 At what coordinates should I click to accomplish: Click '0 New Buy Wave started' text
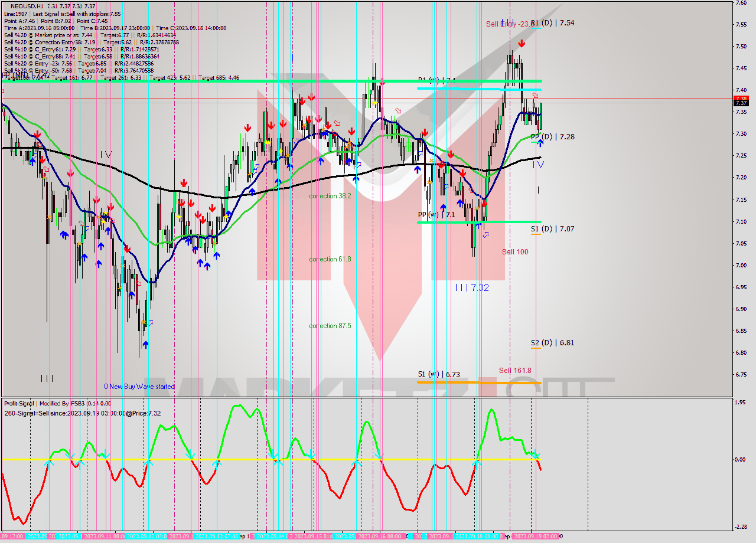coord(139,387)
